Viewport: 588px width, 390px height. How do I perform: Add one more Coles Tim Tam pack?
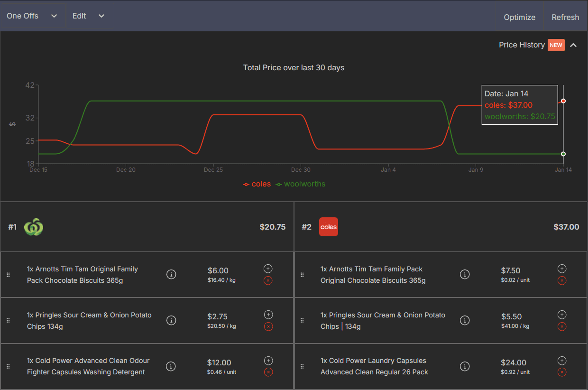561,269
